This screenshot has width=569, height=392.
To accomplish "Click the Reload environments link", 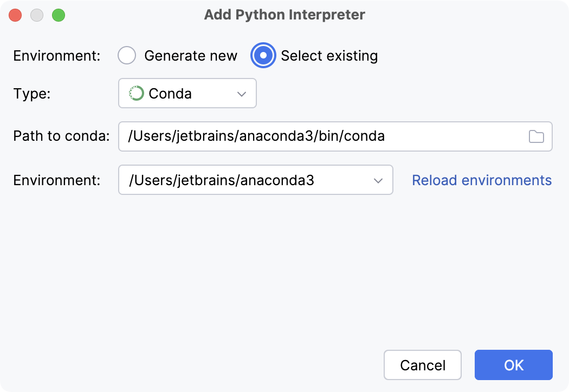I will point(481,180).
